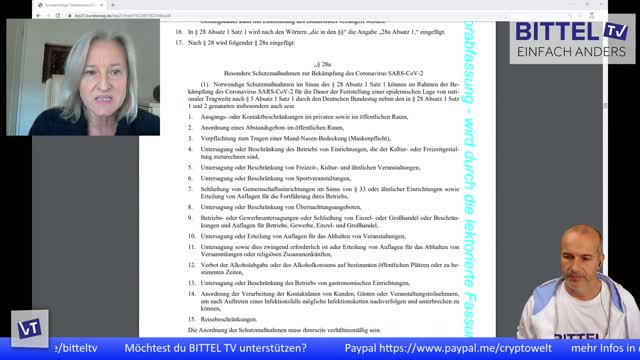Click the PDF viewer's vertical scrollbar thumb

[605, 105]
